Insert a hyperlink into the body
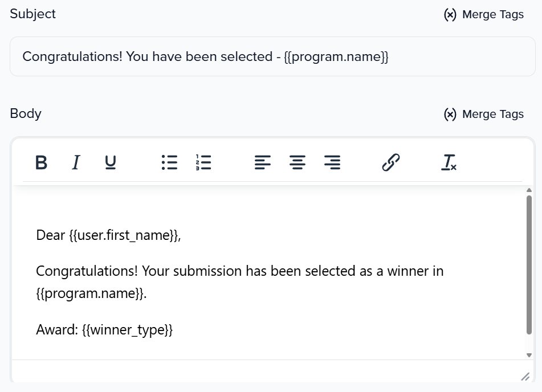 click(390, 163)
